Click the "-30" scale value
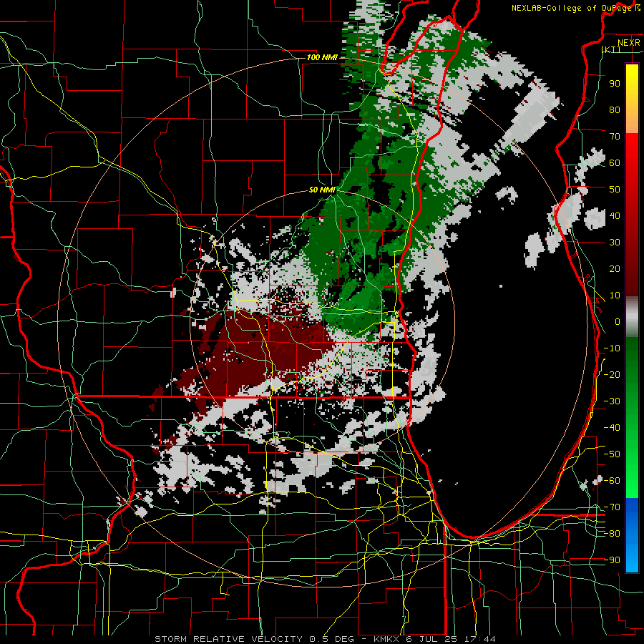644x644 pixels. 612,401
